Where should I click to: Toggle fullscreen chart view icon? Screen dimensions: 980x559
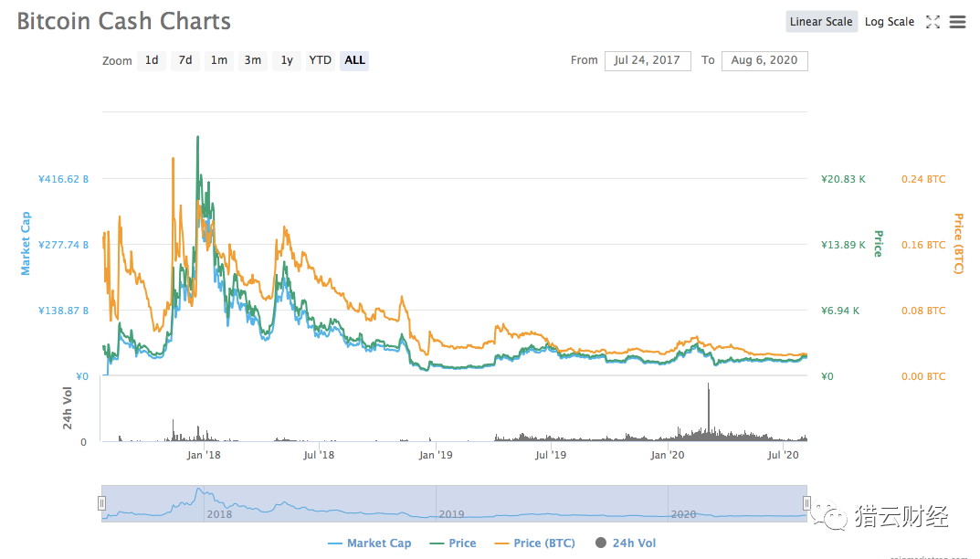933,22
